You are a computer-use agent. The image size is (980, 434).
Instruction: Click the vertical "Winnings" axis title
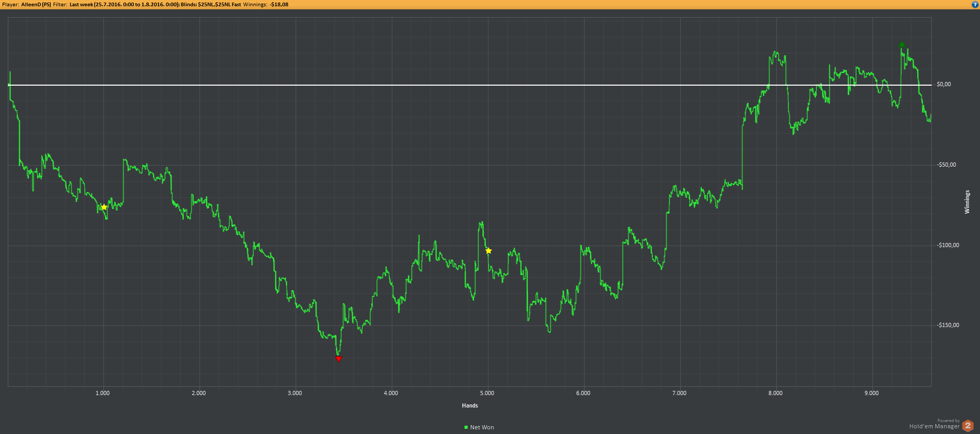(x=967, y=202)
